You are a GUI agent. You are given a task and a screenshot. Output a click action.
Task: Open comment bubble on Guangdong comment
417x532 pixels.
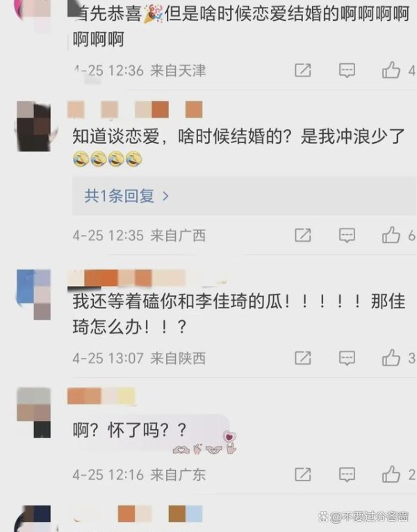pyautogui.click(x=347, y=474)
